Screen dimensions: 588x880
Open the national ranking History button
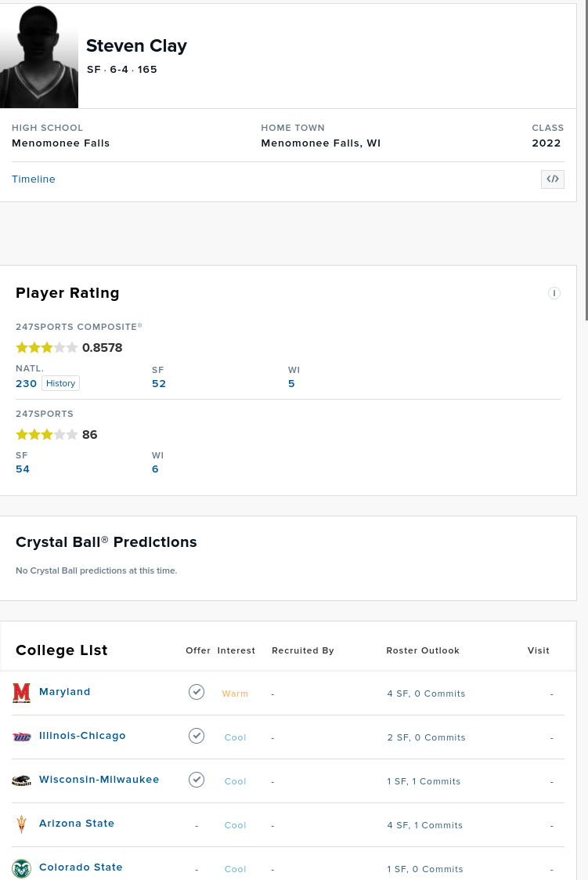click(60, 383)
